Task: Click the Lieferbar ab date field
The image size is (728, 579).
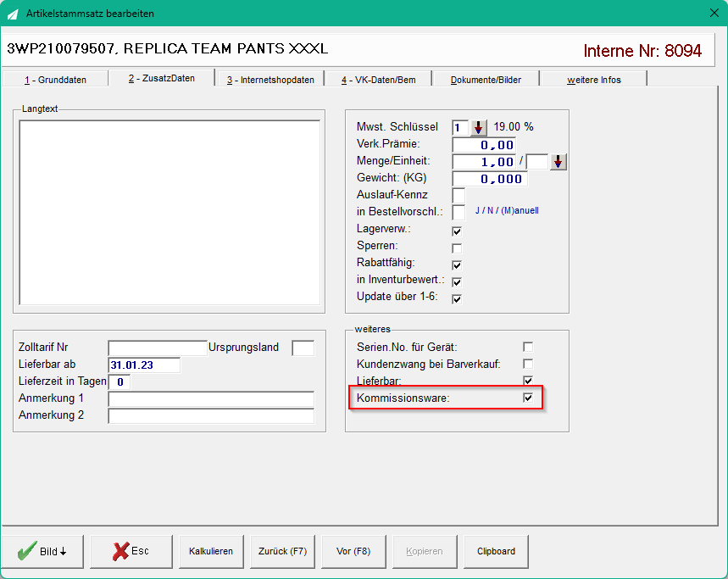Action: 144,365
